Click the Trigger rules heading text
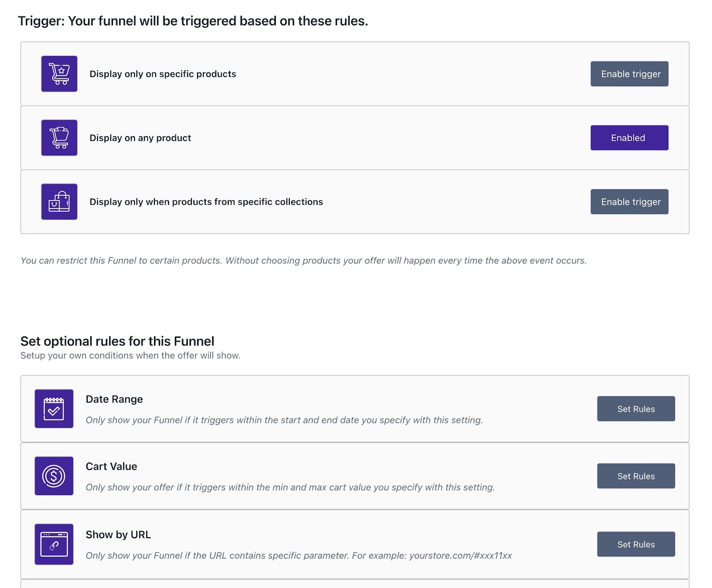The image size is (712, 588). coord(193,21)
